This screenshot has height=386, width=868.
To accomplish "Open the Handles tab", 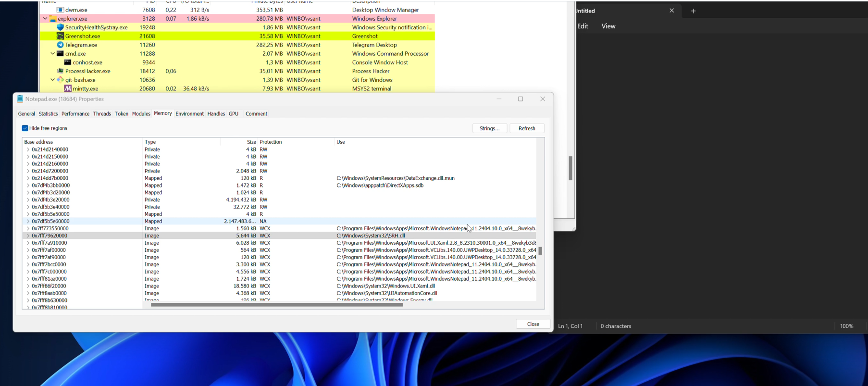I will [216, 114].
